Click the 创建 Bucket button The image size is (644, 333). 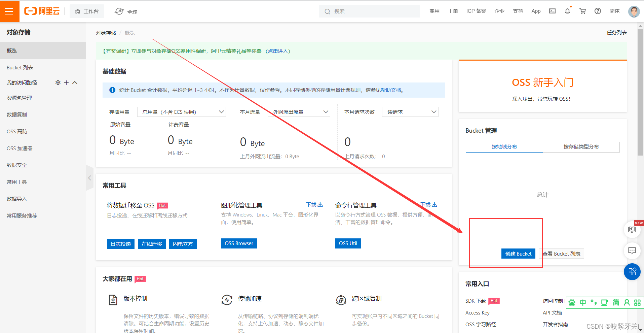pos(518,254)
